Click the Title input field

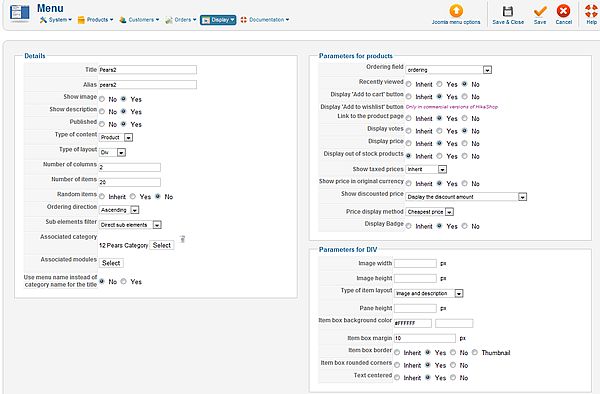point(148,70)
